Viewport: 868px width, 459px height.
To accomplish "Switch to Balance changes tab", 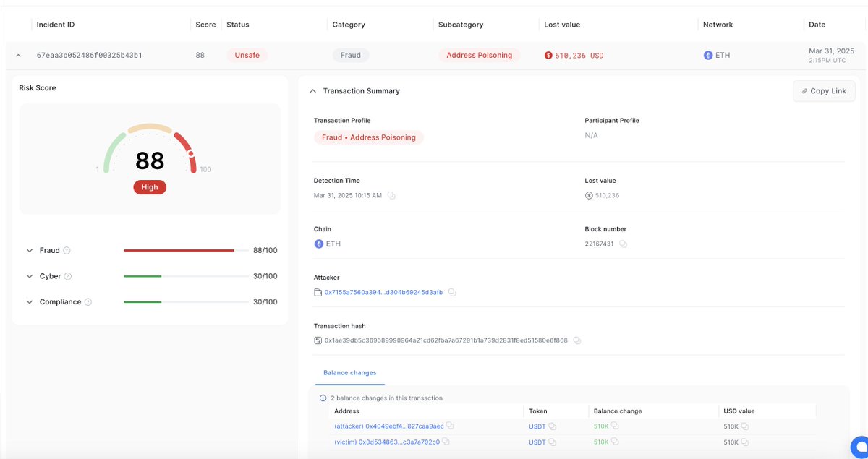I will tap(350, 373).
